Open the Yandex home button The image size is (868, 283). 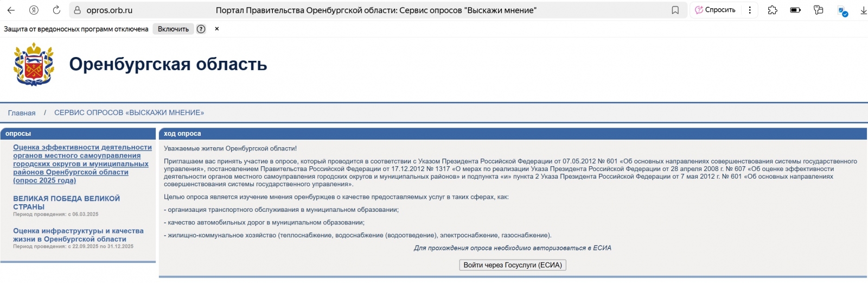pos(34,10)
